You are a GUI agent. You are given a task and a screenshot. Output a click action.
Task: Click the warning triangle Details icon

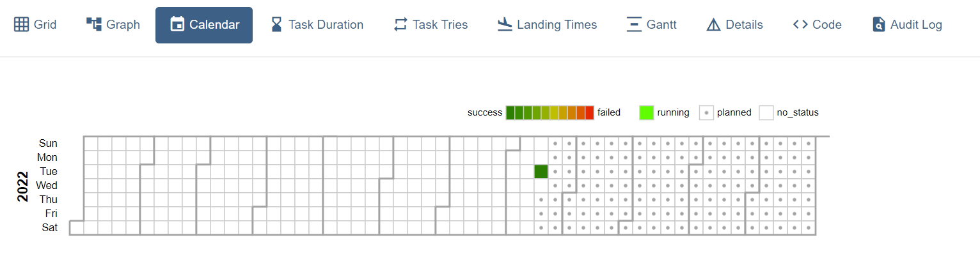(714, 25)
